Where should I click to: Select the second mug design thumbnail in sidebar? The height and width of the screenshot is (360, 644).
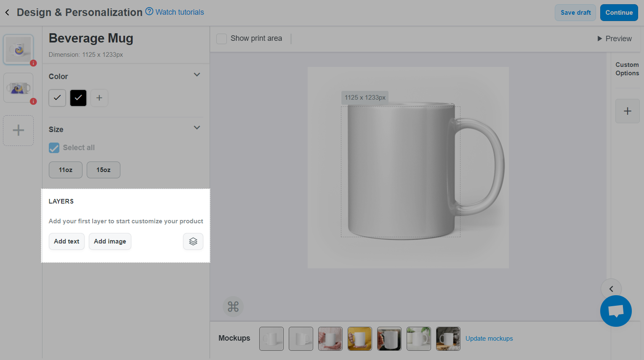(x=19, y=88)
